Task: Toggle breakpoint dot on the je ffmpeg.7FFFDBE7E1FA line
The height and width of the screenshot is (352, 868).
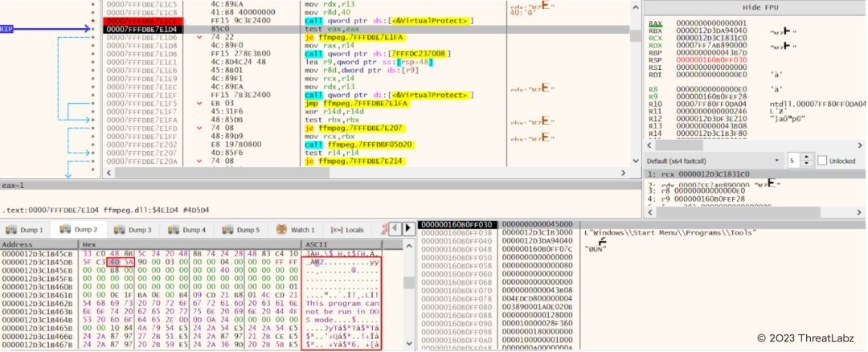Action: coord(94,37)
